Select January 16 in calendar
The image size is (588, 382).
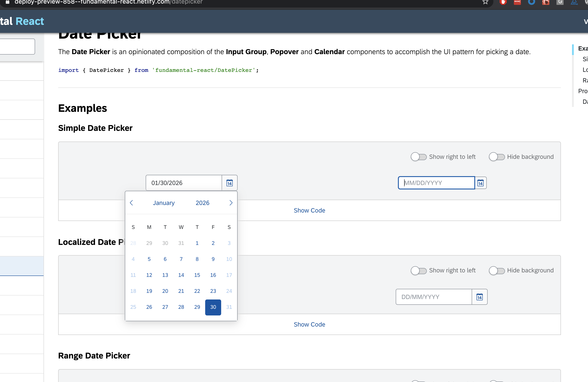tap(213, 275)
